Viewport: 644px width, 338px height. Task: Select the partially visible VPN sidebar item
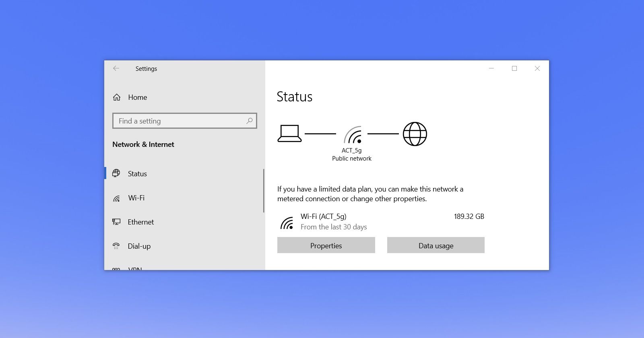click(x=135, y=268)
